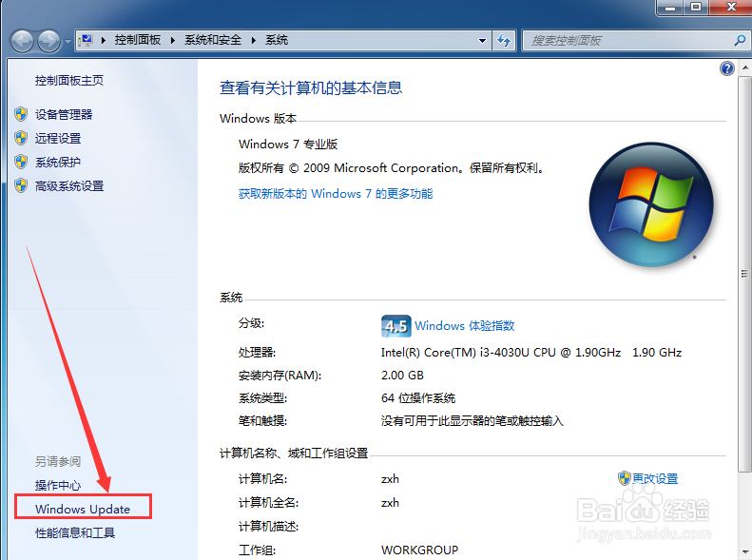
Task: Select 系统 breadcrumb in address bar
Action: pyautogui.click(x=277, y=40)
